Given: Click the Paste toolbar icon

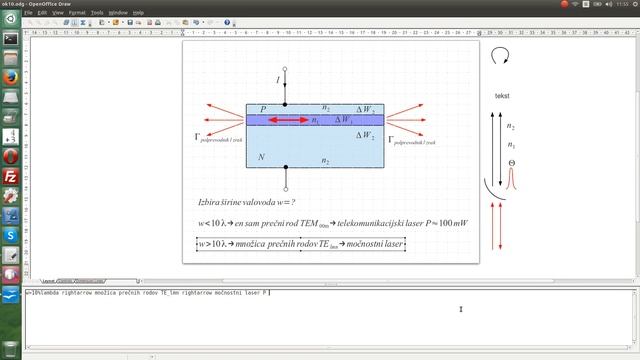Looking at the screenshot, I should (x=185, y=22).
